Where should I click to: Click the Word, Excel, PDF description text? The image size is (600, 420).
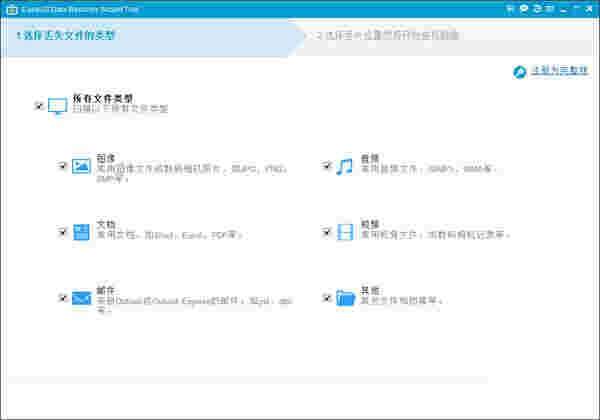pos(170,235)
